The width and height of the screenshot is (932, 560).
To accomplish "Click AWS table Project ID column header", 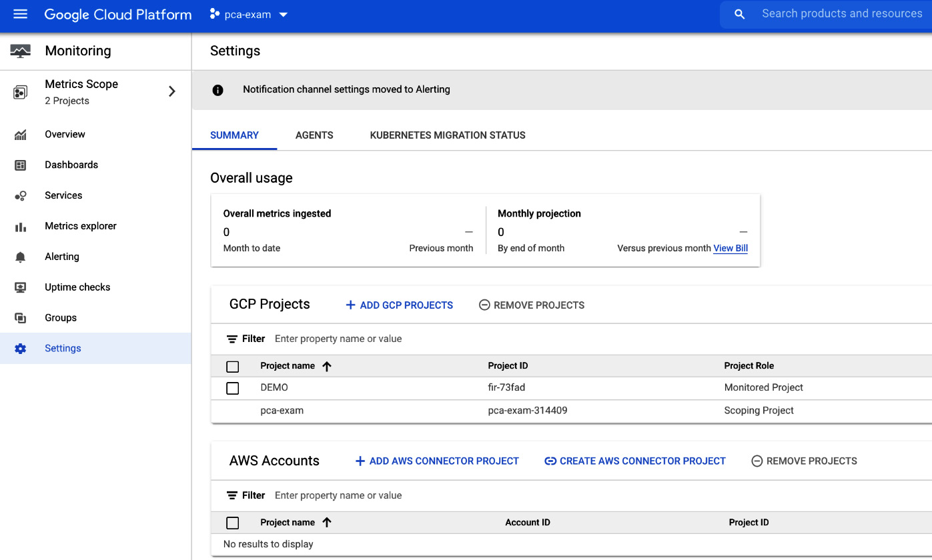I will point(749,523).
